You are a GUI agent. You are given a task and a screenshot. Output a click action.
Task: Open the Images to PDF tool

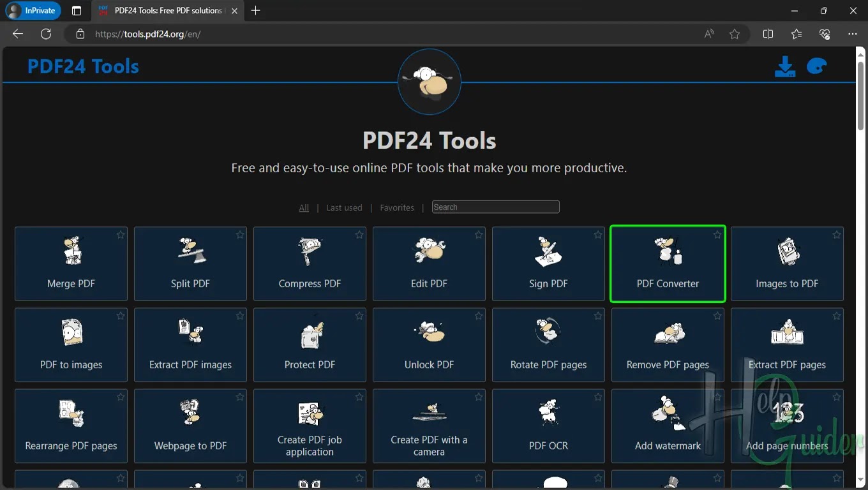(787, 264)
